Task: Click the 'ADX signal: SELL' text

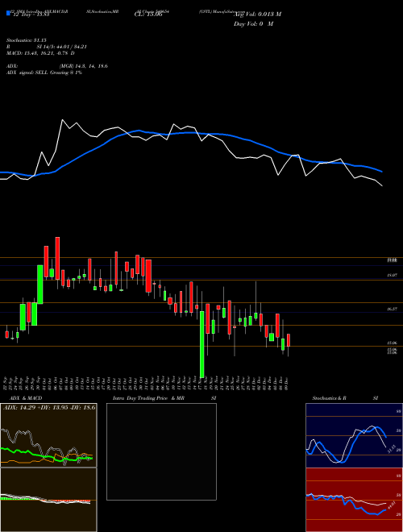Action: coord(27,73)
